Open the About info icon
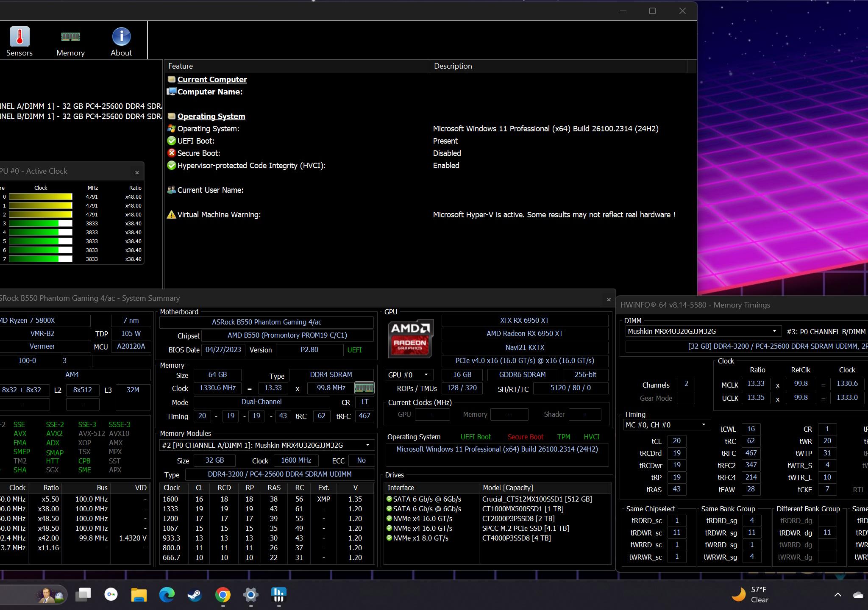The height and width of the screenshot is (610, 868). [x=121, y=42]
